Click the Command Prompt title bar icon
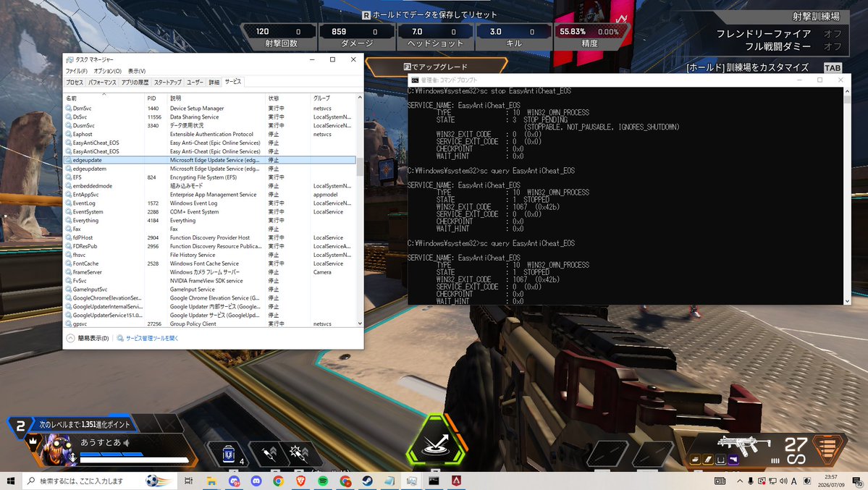 pyautogui.click(x=415, y=80)
